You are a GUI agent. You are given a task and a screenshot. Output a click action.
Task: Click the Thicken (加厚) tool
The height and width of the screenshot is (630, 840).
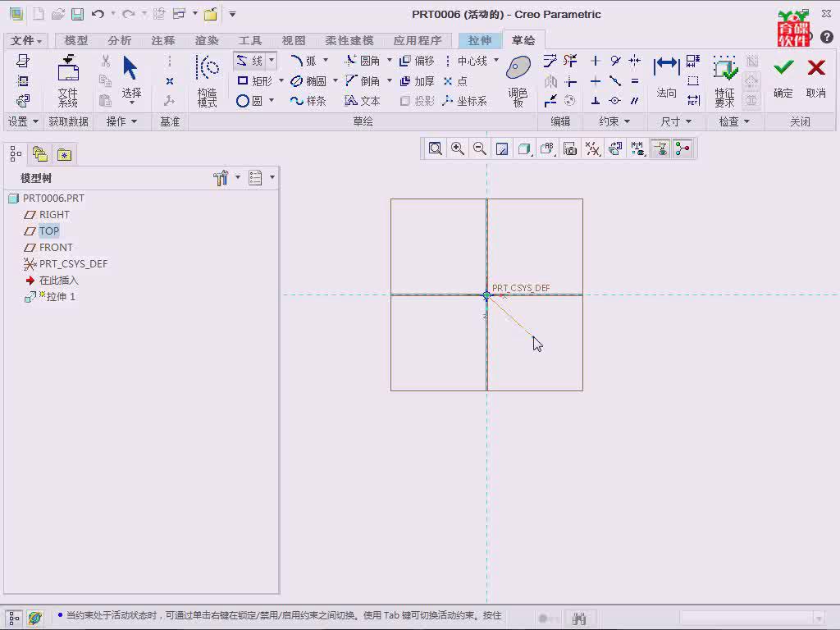[x=417, y=81]
